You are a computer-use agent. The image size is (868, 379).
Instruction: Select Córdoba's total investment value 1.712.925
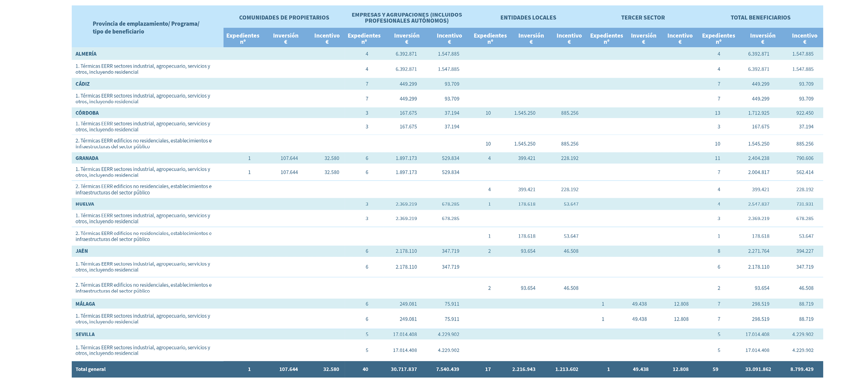coord(759,113)
